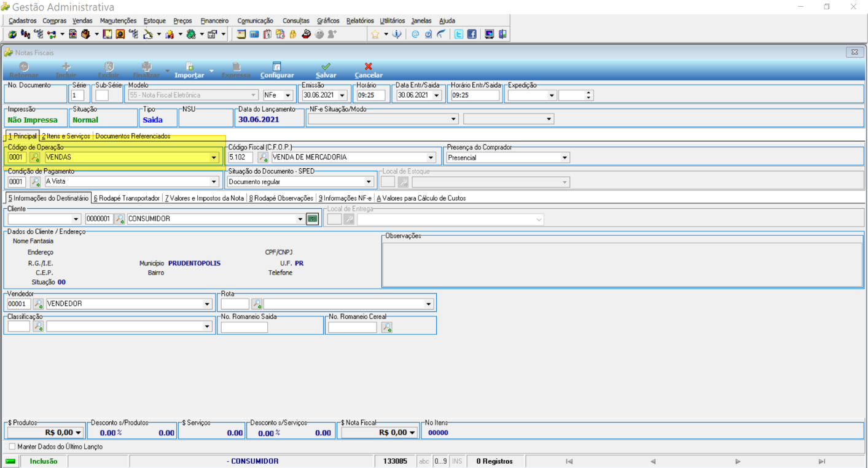This screenshot has width=868, height=468.
Task: Open the Emissão date picker dropdown
Action: pyautogui.click(x=342, y=95)
